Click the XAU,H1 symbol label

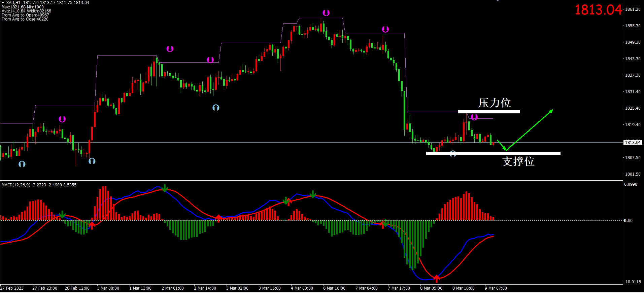tap(13, 3)
